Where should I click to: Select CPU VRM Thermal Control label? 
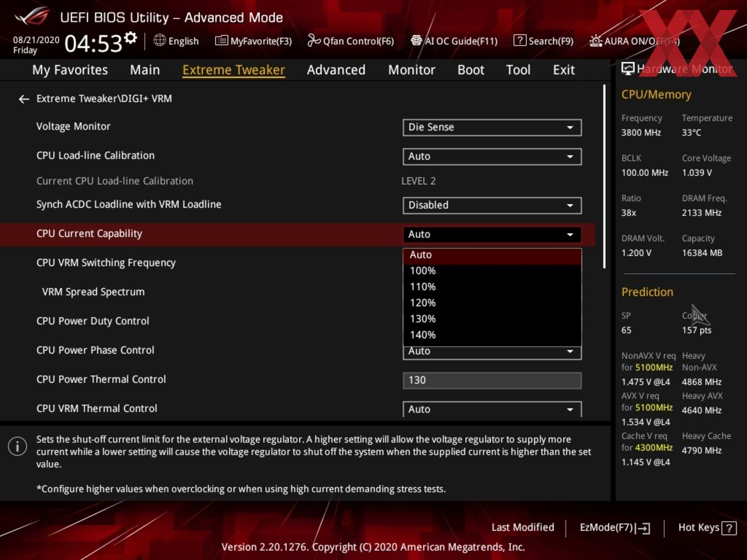[x=97, y=408]
